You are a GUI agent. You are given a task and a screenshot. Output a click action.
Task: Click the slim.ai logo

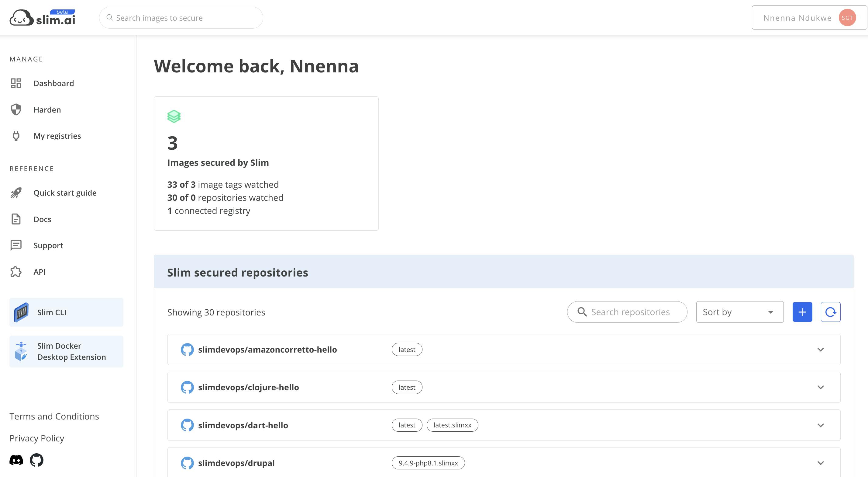click(x=42, y=18)
